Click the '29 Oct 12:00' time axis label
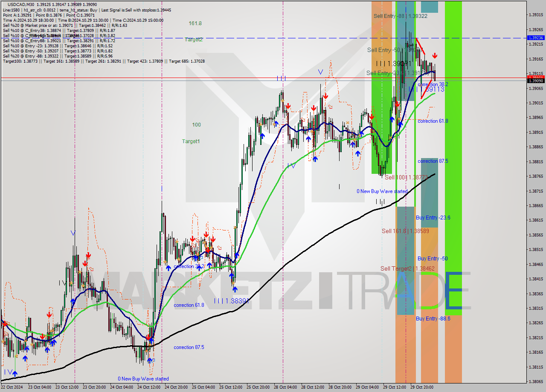Screen dimensions: 546x392 [395, 387]
